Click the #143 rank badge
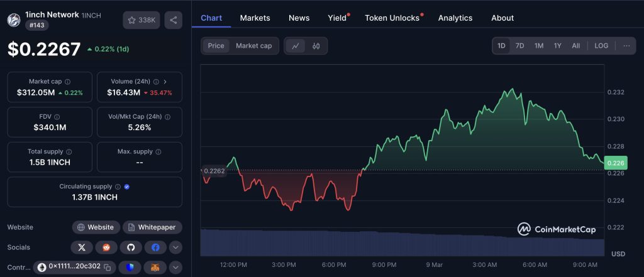 click(x=37, y=26)
